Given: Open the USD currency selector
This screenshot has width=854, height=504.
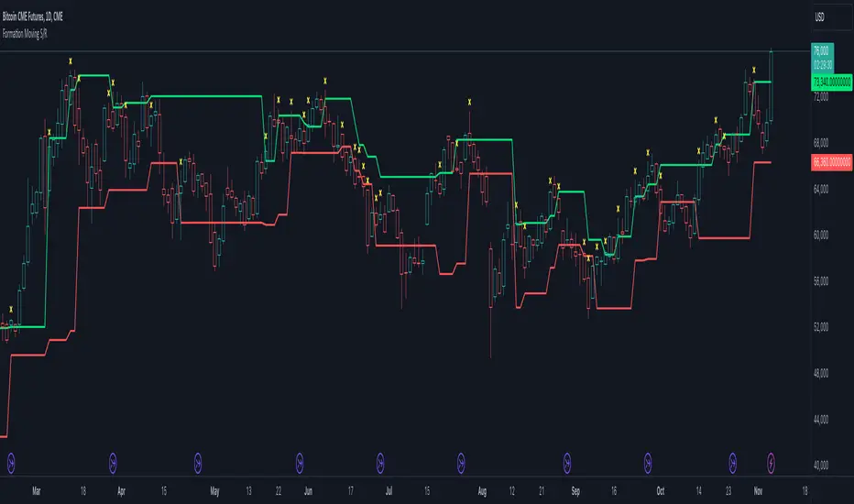Looking at the screenshot, I should click(820, 17).
